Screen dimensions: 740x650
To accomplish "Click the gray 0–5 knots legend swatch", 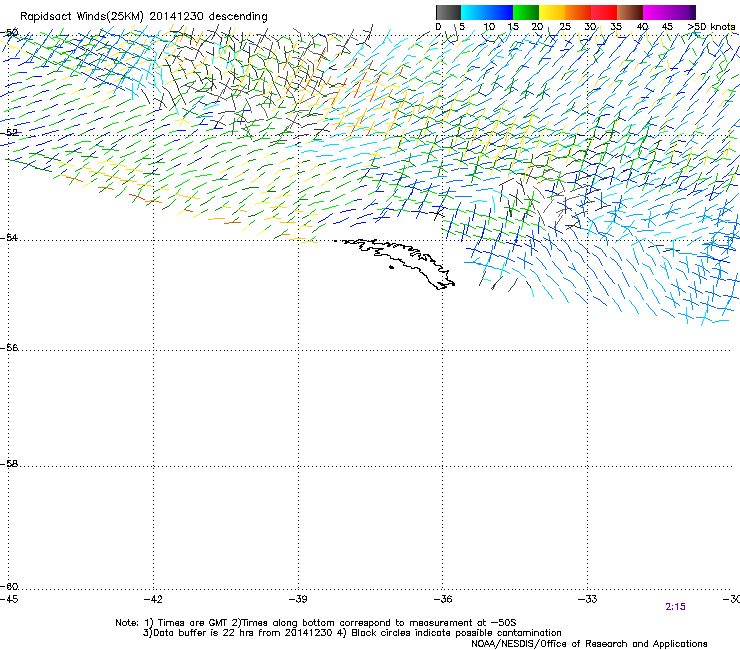I will (448, 12).
